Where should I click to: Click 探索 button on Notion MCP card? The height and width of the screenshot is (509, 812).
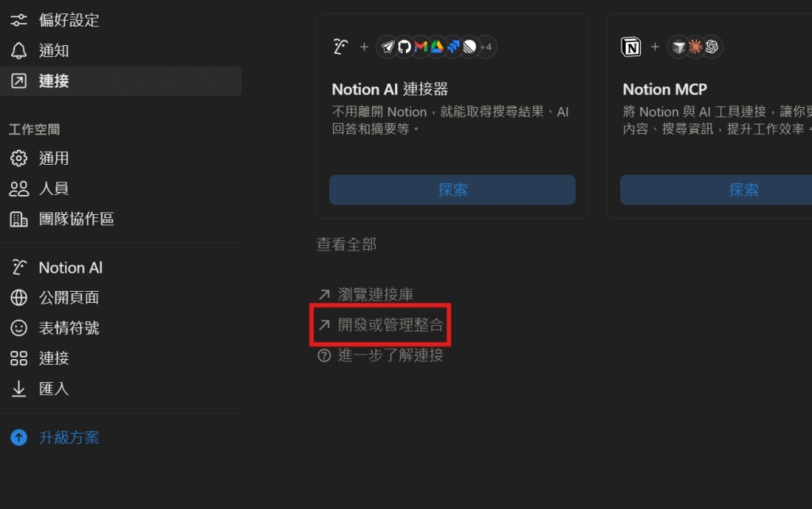pyautogui.click(x=716, y=189)
